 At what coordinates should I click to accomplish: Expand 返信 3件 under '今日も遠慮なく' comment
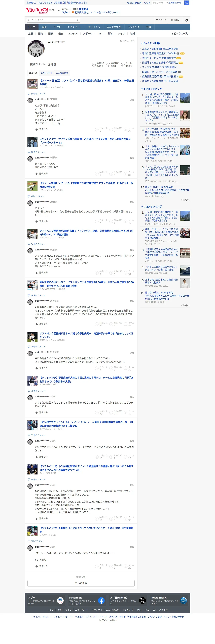[x=41, y=368]
